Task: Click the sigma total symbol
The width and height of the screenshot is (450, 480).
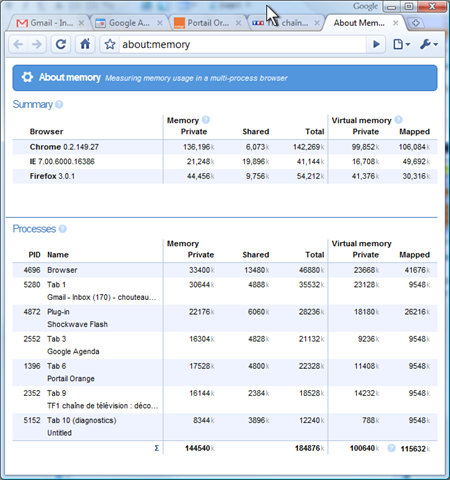Action: pyautogui.click(x=157, y=448)
